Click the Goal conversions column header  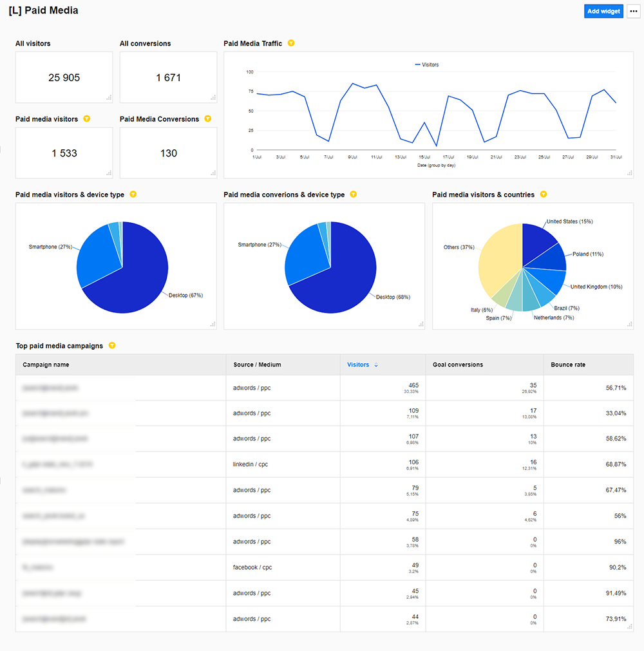tap(457, 364)
